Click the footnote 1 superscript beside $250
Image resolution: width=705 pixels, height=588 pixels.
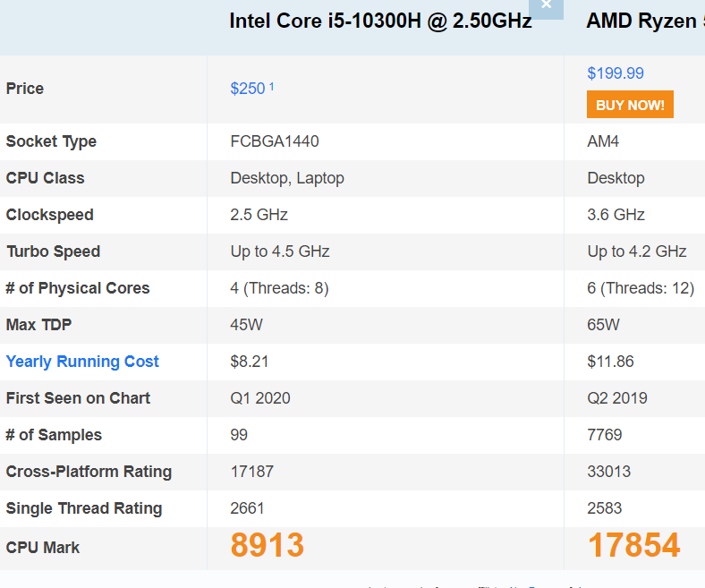pos(272,86)
